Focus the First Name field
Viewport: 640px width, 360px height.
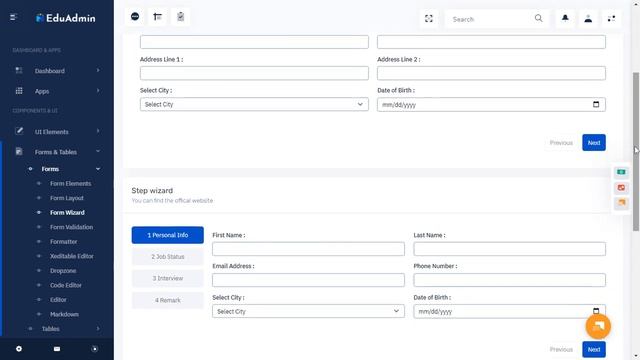click(x=308, y=249)
